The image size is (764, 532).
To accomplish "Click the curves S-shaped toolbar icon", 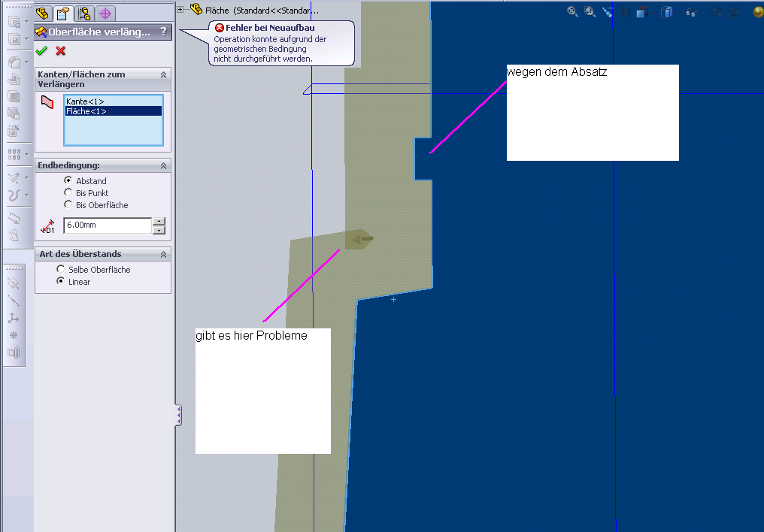I will coord(14,195).
